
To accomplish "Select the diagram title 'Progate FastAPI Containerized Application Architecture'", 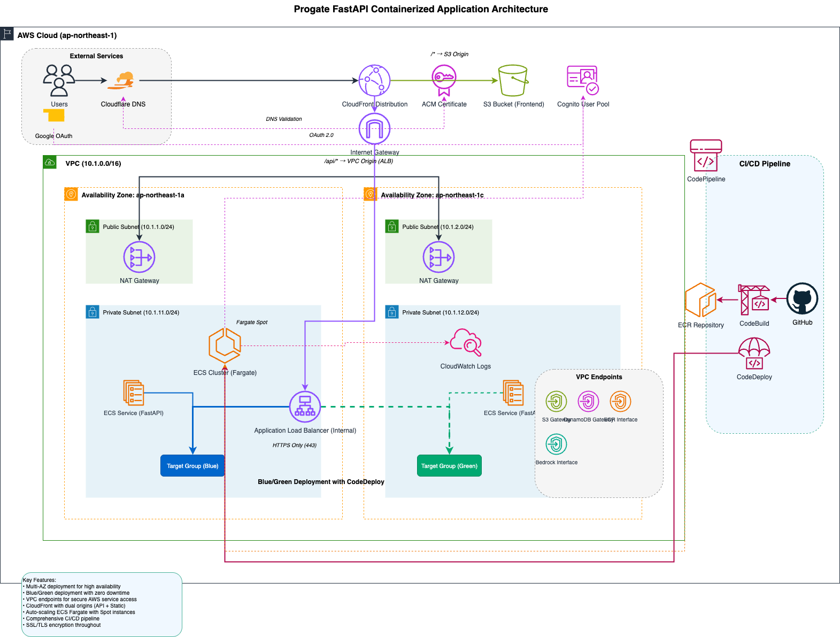I will coord(421,9).
